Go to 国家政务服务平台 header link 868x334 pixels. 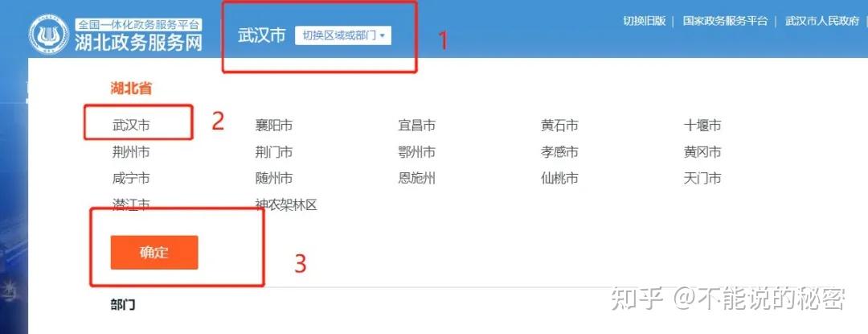pos(725,21)
